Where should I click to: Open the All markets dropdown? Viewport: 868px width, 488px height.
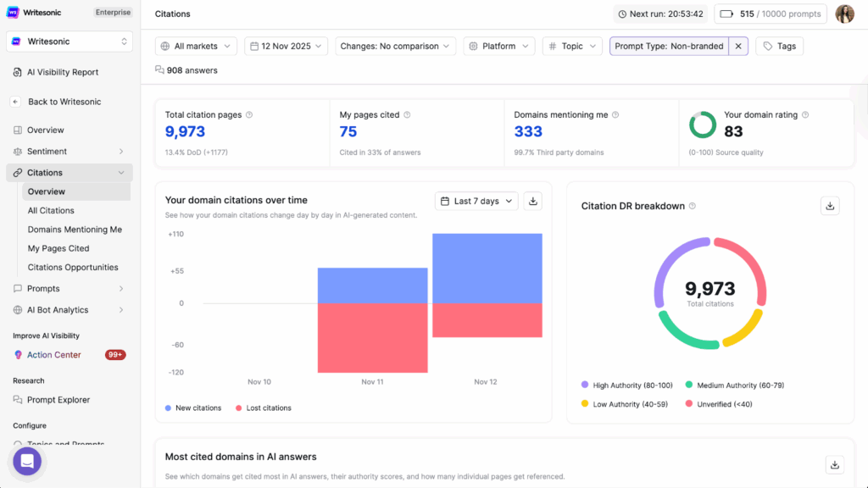click(196, 46)
